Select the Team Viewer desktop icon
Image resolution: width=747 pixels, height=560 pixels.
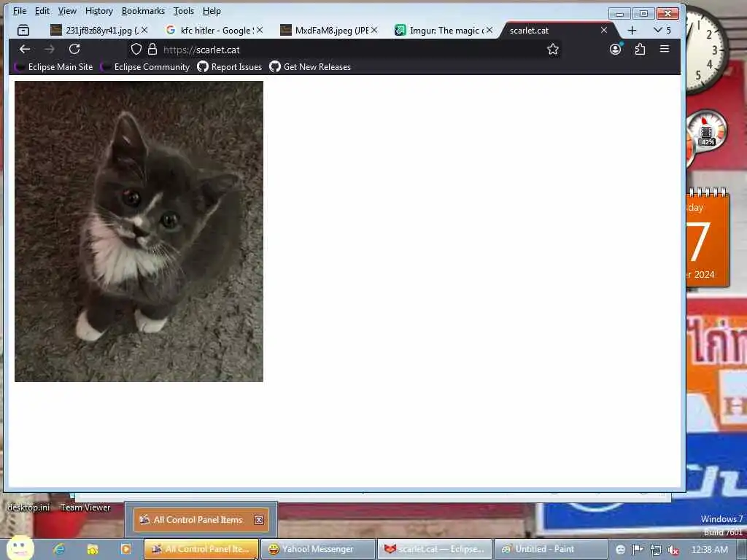[85, 507]
